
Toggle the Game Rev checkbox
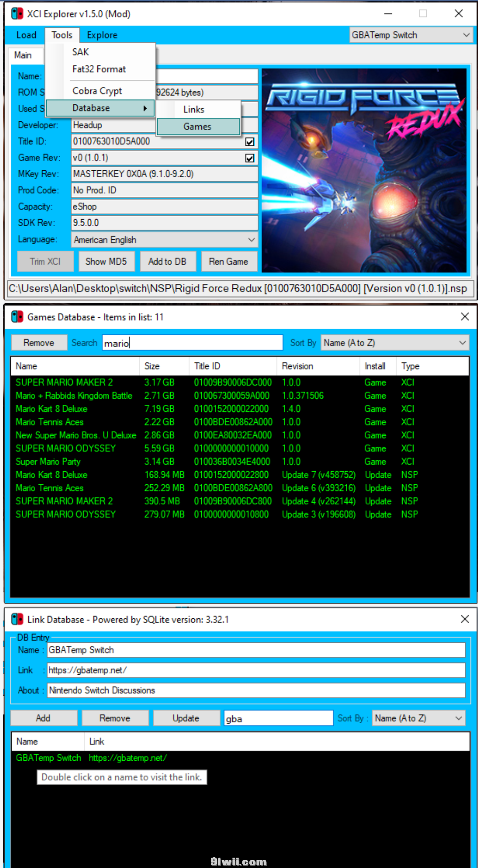[x=250, y=158]
